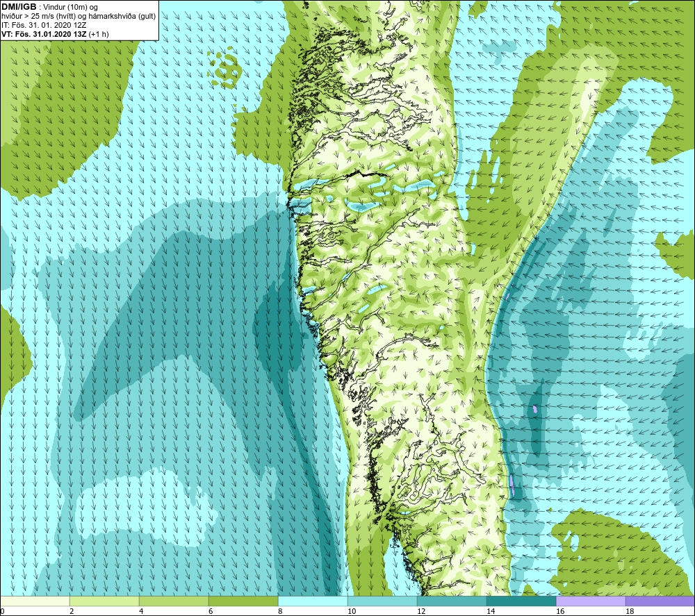Click the legend scale label 16
Viewport: 695px width, 616px height.
[x=560, y=611]
